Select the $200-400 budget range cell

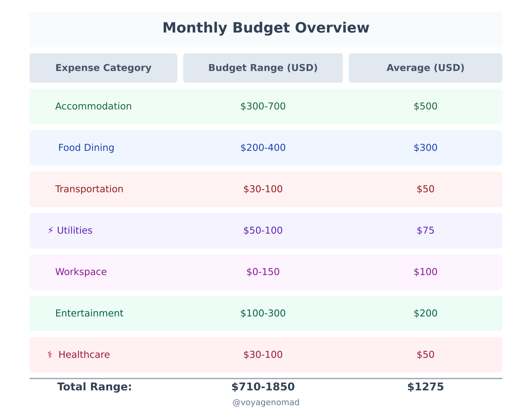point(263,148)
